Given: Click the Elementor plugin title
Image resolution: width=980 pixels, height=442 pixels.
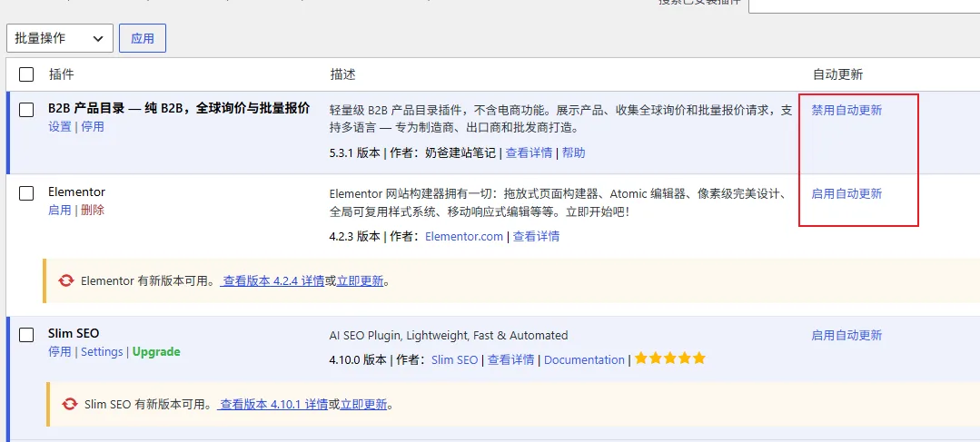Looking at the screenshot, I should point(77,192).
